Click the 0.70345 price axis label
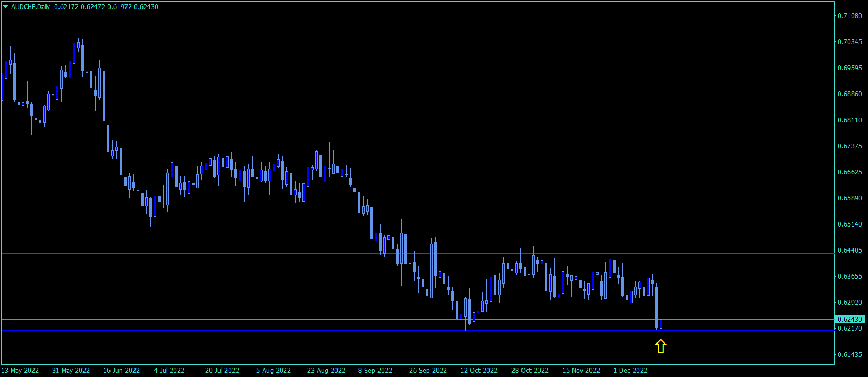868x377 pixels. [850, 42]
